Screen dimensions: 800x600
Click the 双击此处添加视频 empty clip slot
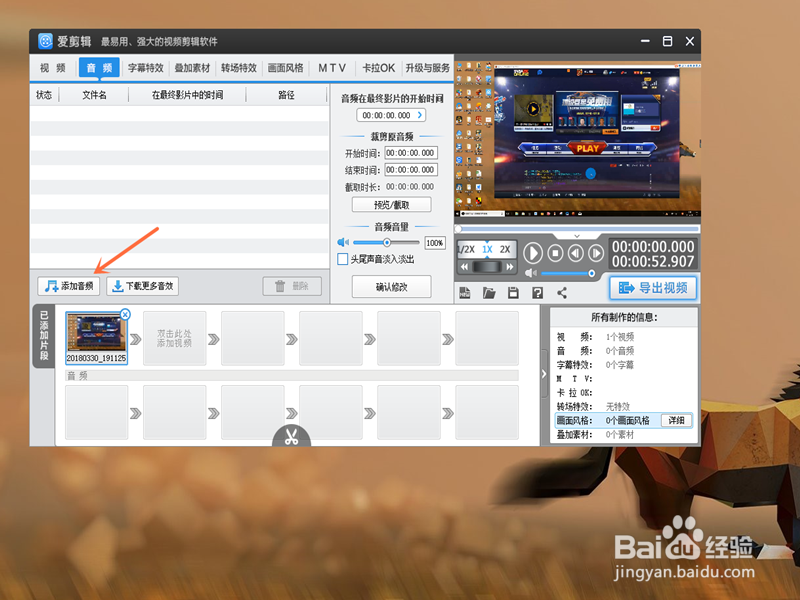(x=174, y=338)
